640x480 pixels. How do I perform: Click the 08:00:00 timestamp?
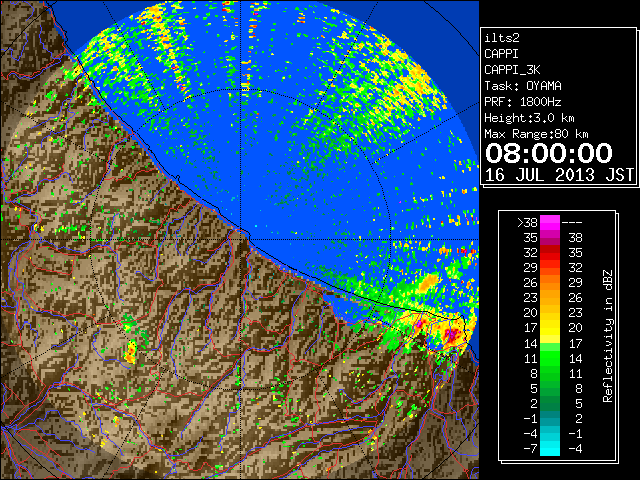pos(549,153)
